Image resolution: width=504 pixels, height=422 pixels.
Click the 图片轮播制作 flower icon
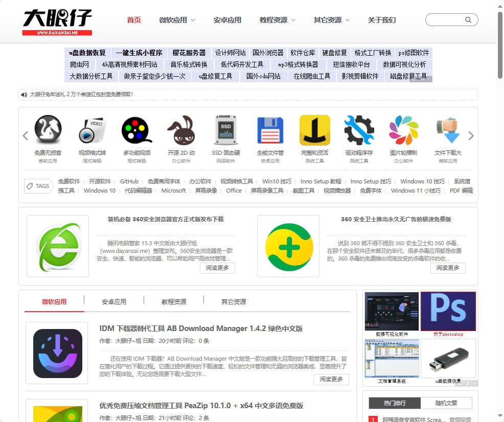[403, 130]
